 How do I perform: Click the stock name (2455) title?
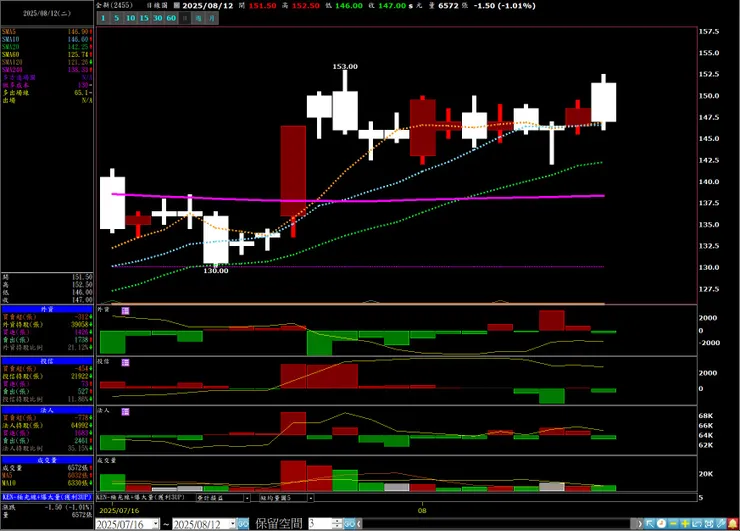tap(115, 5)
